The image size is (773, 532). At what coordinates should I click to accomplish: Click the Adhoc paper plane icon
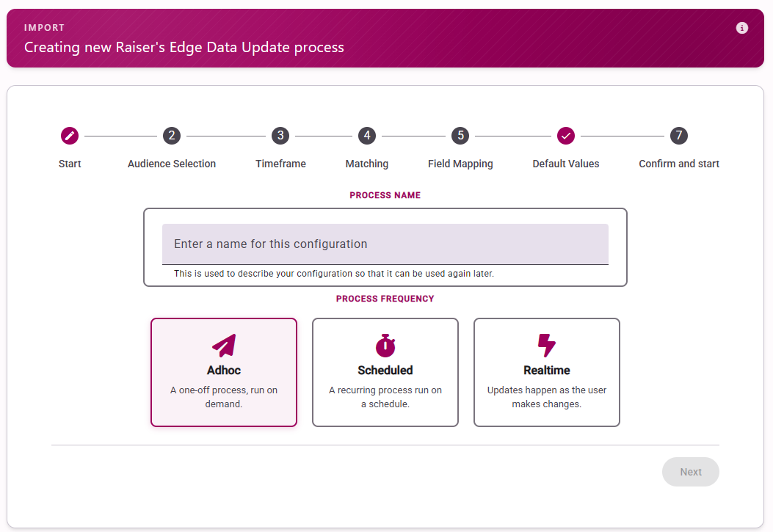[x=224, y=346]
